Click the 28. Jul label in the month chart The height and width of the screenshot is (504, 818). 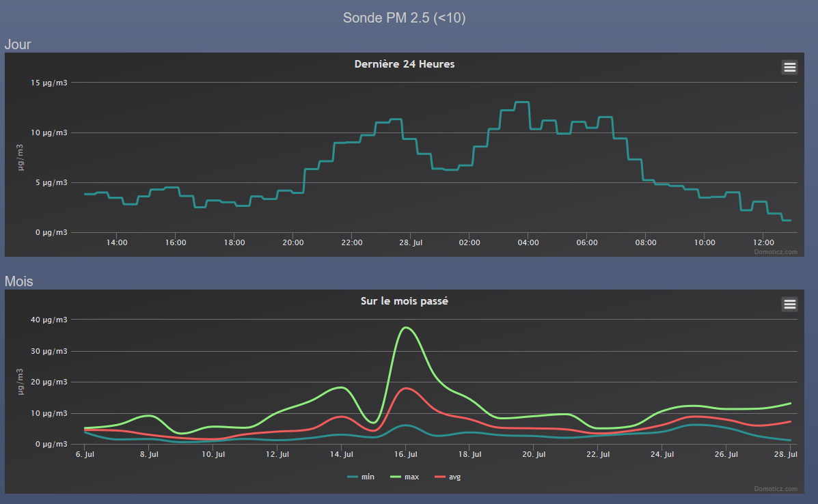[786, 454]
